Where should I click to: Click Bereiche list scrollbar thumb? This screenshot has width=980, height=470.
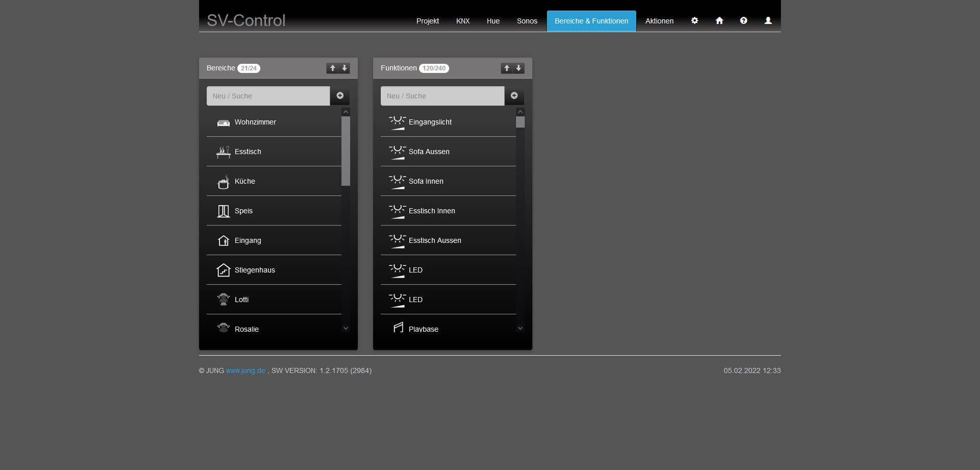click(x=346, y=151)
